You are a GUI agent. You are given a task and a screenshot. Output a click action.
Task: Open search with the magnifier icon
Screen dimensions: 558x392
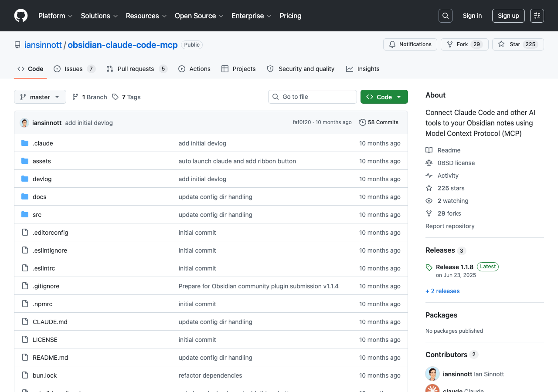tap(445, 16)
